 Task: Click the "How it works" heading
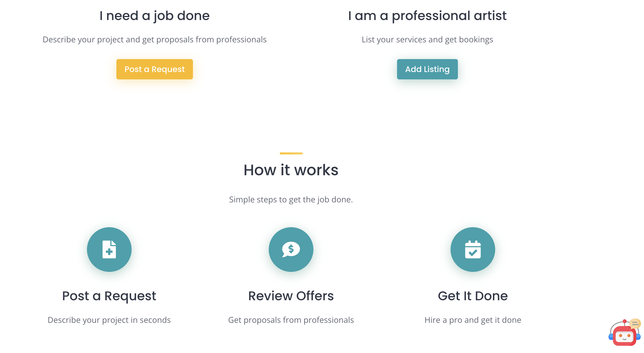[291, 170]
